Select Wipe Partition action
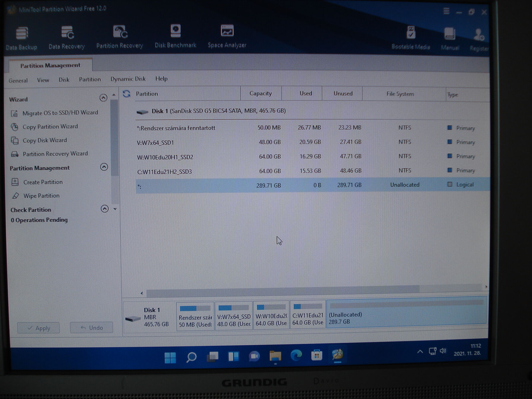 [x=36, y=196]
